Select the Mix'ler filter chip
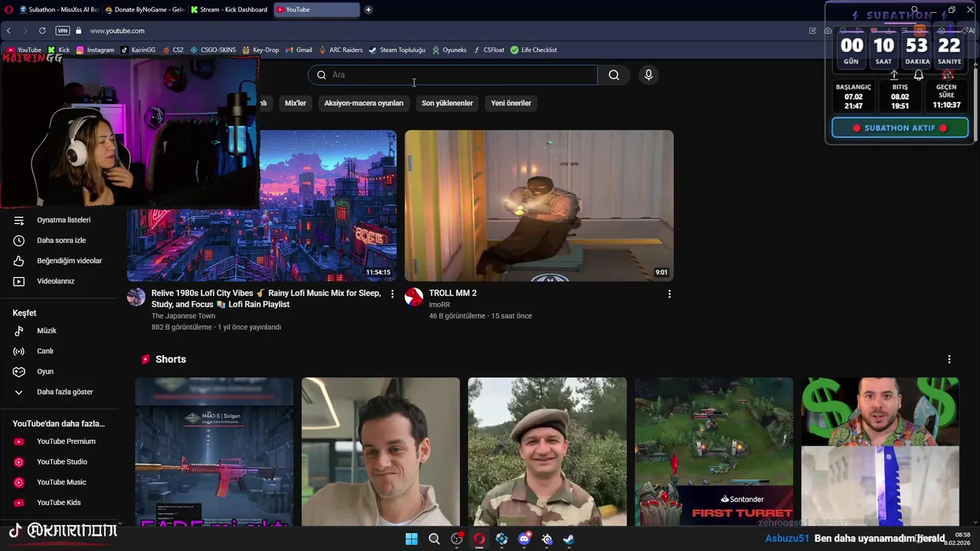The height and width of the screenshot is (551, 980). (296, 103)
